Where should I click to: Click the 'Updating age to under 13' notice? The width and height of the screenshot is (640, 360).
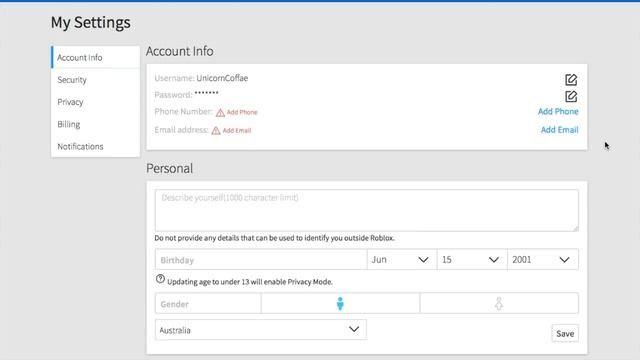pos(250,282)
